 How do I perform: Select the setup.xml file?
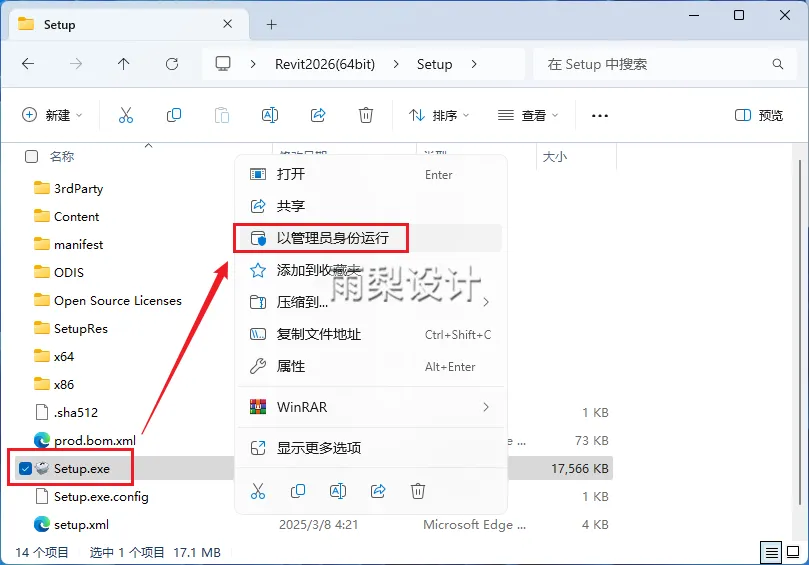tap(81, 525)
